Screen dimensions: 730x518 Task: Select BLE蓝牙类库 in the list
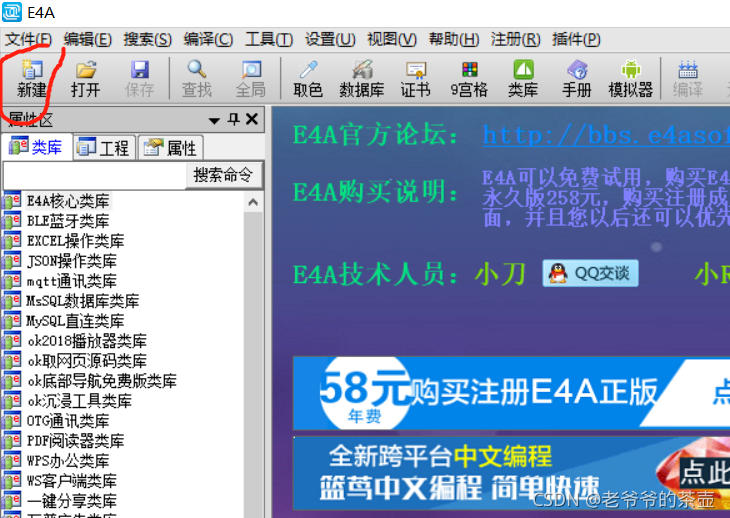click(68, 221)
